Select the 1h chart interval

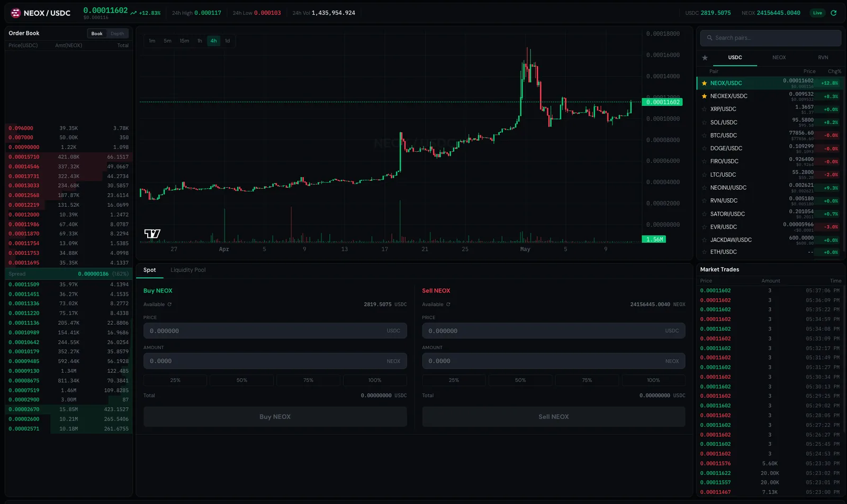click(x=200, y=41)
